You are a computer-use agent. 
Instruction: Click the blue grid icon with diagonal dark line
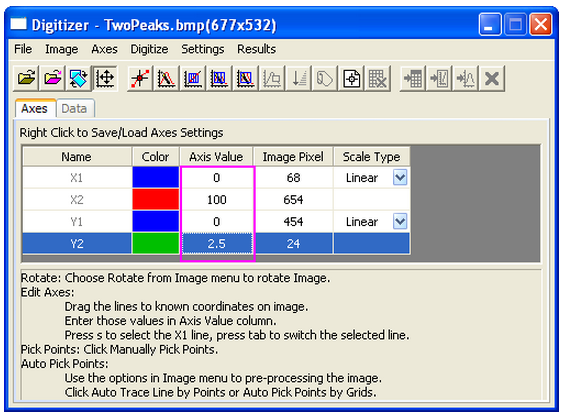[245, 78]
